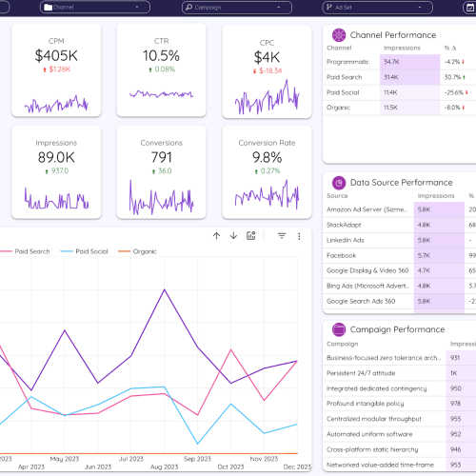Viewport: 476px width, 476px height.
Task: Click the chart filter lines icon
Action: pos(282,236)
